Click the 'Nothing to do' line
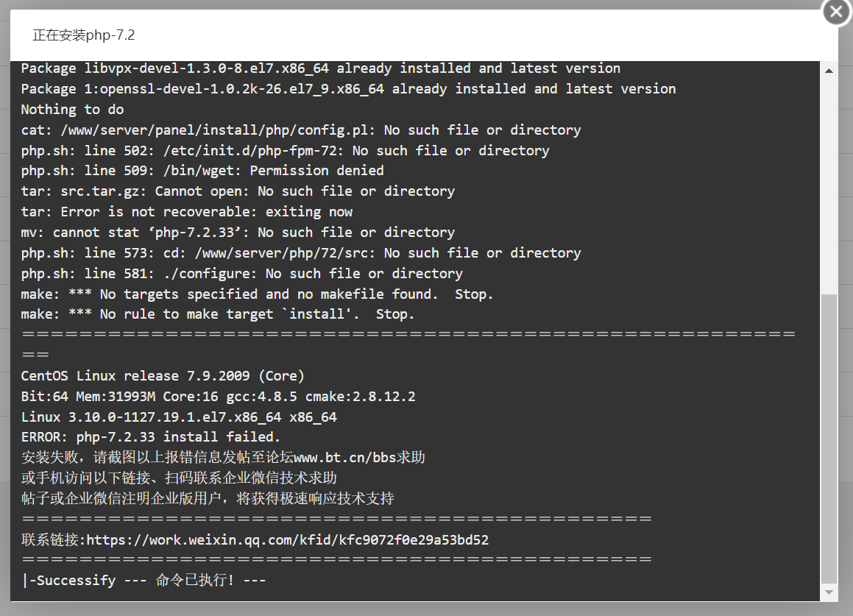This screenshot has width=853, height=616. tap(72, 110)
